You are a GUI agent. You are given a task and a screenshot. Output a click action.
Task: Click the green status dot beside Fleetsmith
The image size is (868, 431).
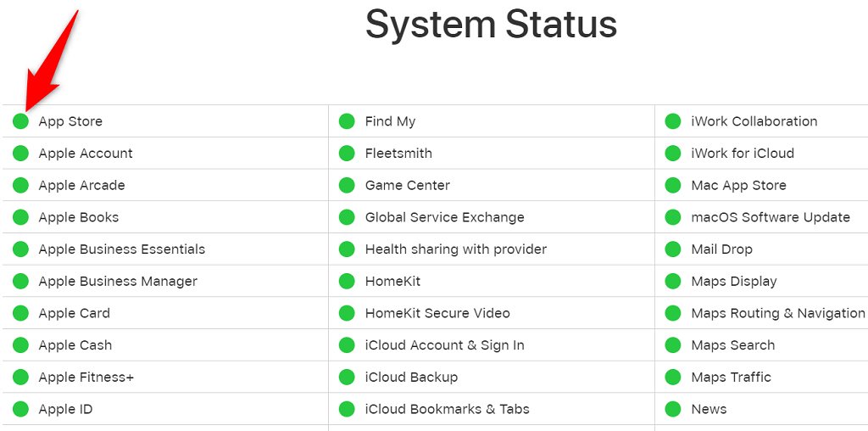coord(347,154)
